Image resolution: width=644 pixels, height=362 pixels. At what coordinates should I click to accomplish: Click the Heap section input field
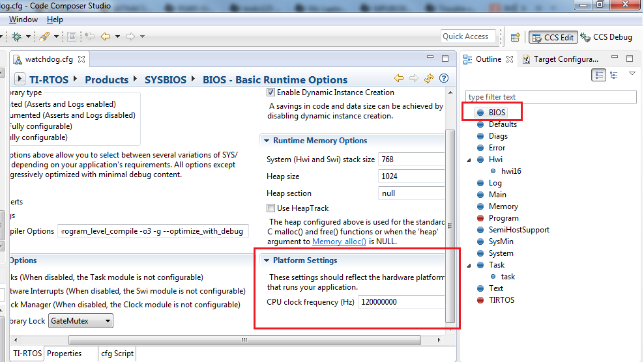pyautogui.click(x=411, y=193)
